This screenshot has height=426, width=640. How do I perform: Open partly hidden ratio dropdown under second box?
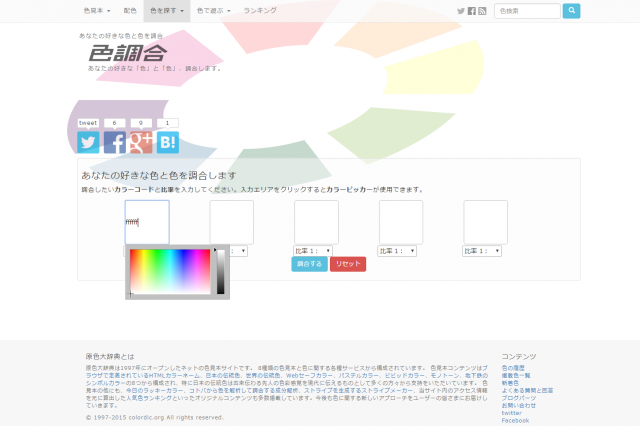click(x=239, y=251)
